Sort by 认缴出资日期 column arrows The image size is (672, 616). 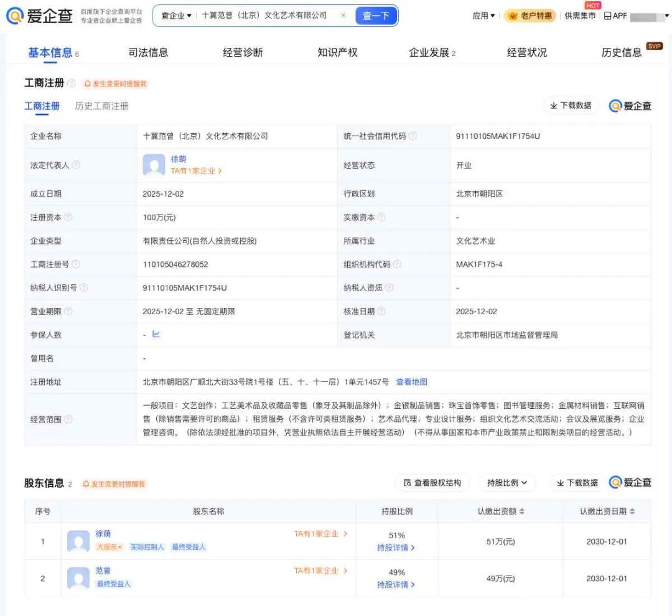[632, 511]
